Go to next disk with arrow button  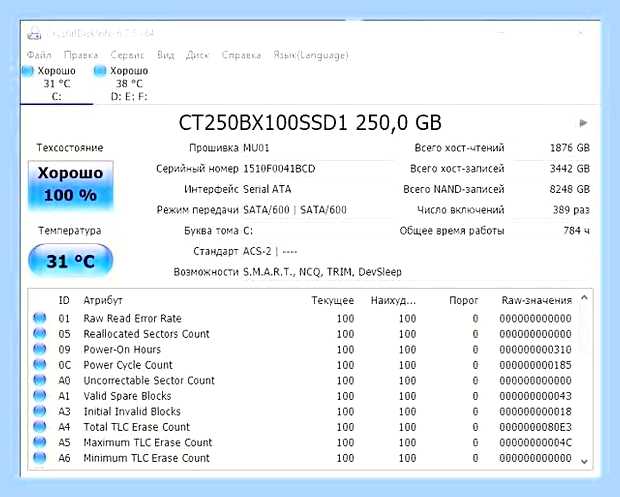click(583, 123)
